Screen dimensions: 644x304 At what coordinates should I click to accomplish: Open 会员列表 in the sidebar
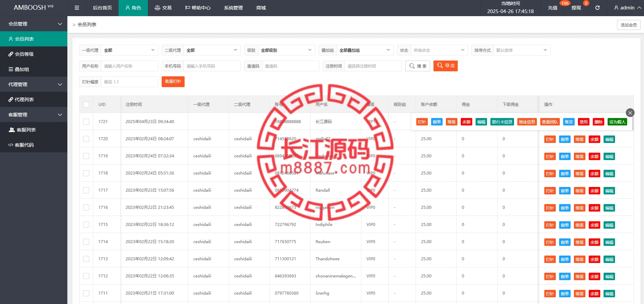34,39
